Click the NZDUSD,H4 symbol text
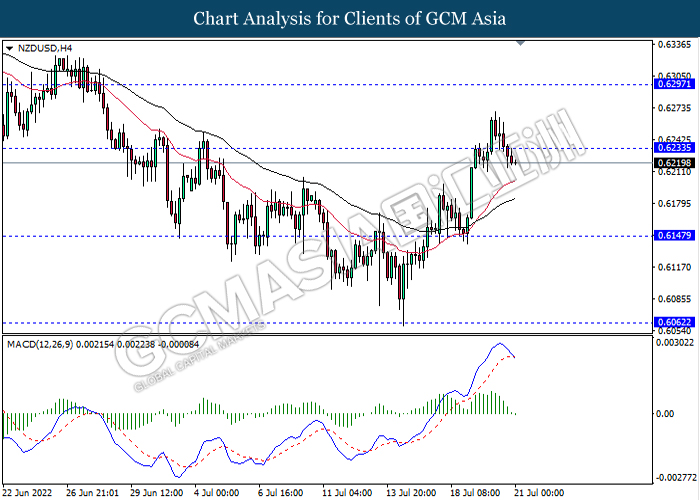700x500 pixels. coord(45,48)
